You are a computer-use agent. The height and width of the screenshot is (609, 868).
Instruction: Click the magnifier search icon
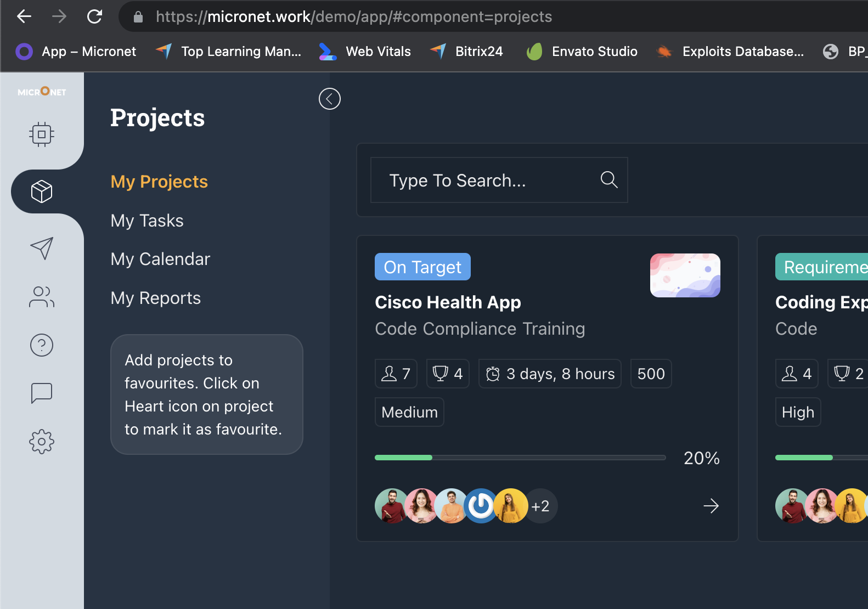(x=609, y=179)
